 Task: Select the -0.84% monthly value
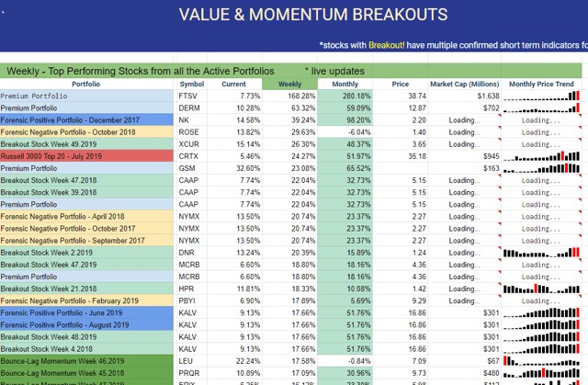(x=345, y=361)
